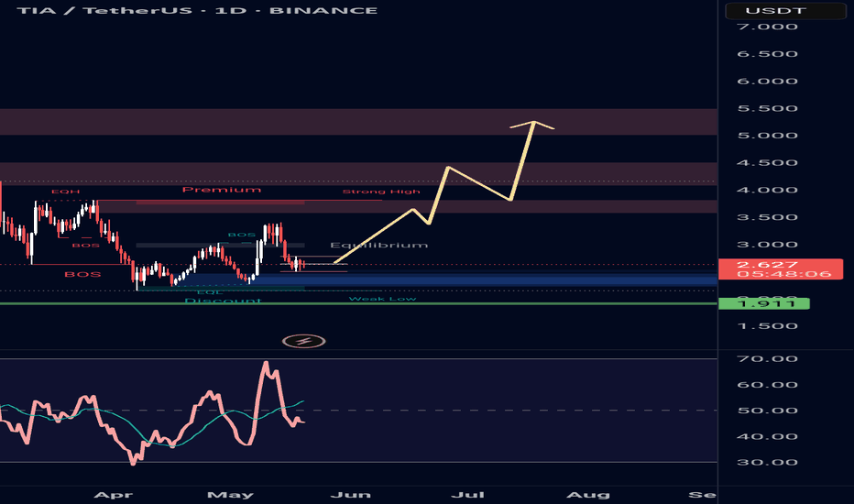The height and width of the screenshot is (504, 854).
Task: Click the EQL label near lows
Action: pos(210,292)
